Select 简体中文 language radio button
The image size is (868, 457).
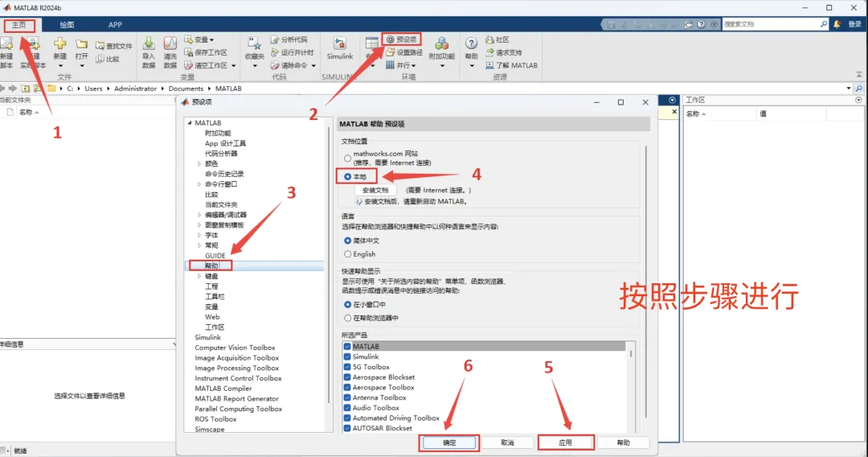click(348, 241)
